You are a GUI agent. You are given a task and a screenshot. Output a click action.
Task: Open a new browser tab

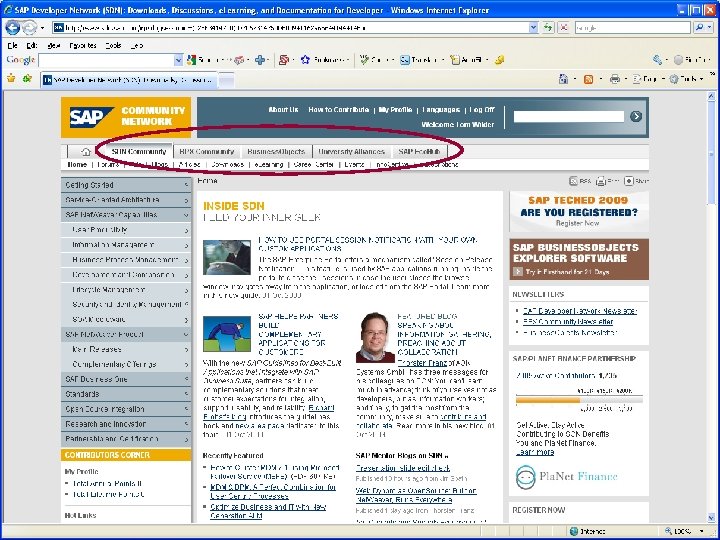pos(226,80)
